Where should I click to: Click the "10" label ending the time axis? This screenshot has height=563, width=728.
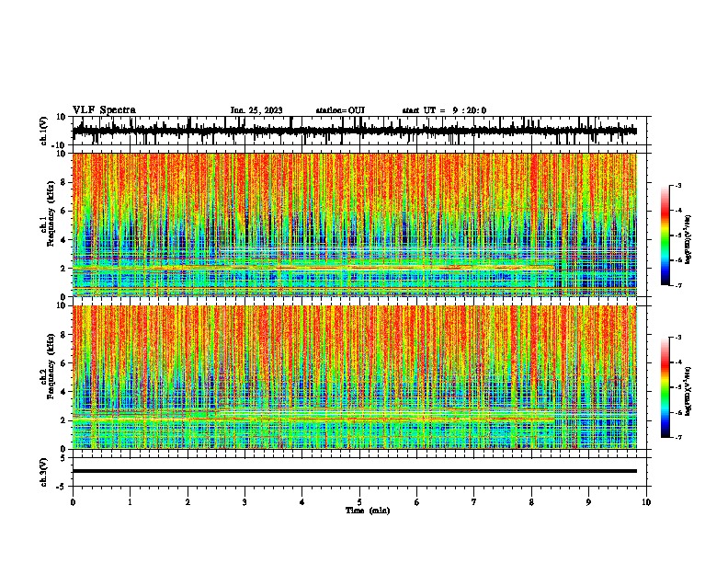tap(646, 502)
